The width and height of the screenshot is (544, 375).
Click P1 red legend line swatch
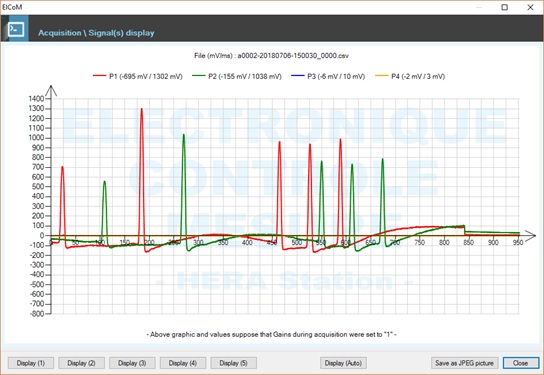(99, 76)
